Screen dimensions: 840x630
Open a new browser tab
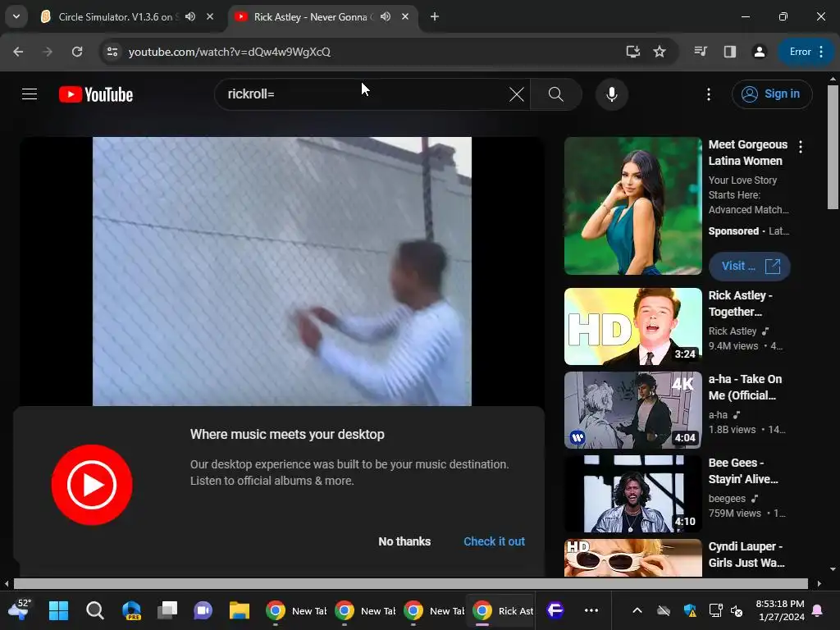[x=435, y=16]
